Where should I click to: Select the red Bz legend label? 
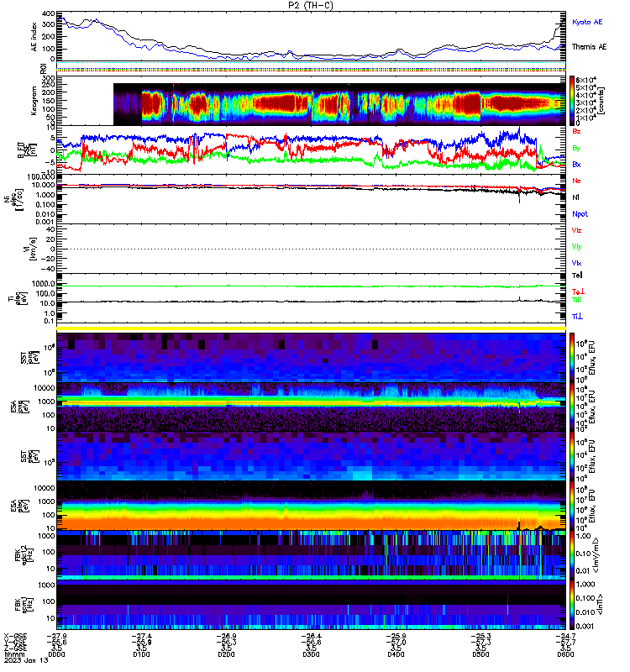576,131
